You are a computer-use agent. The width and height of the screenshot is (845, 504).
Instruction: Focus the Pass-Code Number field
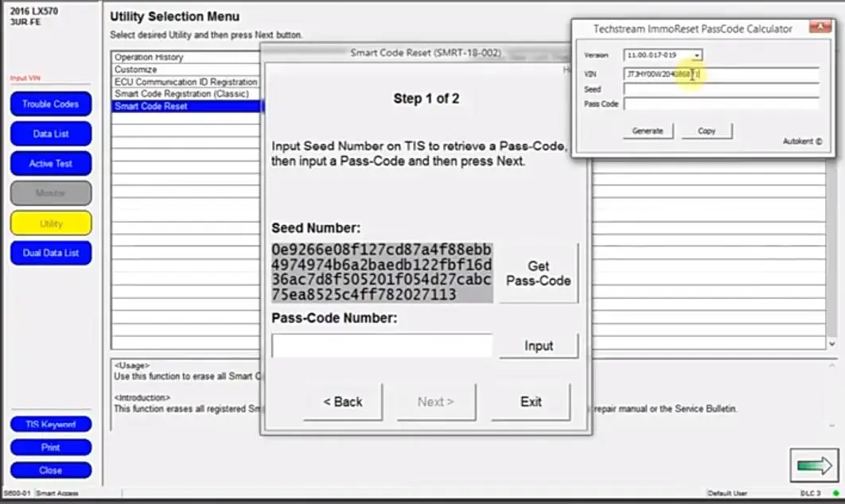(x=382, y=346)
